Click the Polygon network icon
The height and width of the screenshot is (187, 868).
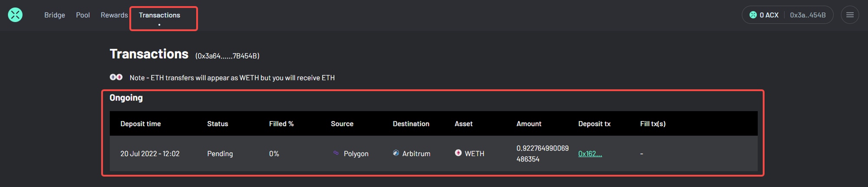[x=336, y=153]
